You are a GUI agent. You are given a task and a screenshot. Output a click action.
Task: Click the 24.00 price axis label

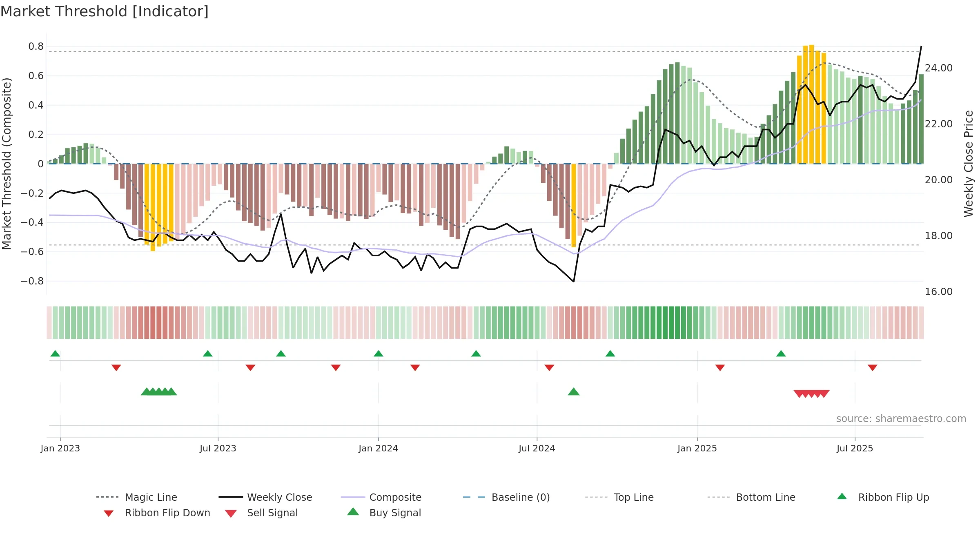pos(939,68)
